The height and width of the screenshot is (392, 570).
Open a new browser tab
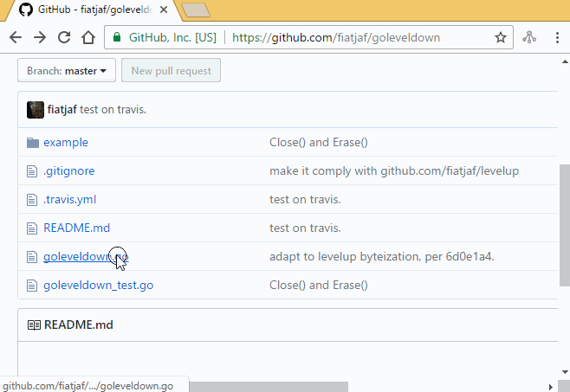(x=195, y=10)
